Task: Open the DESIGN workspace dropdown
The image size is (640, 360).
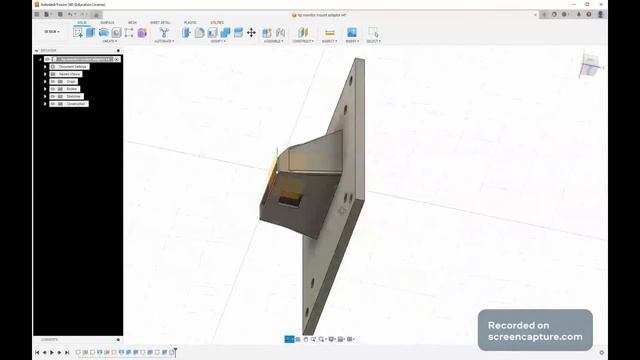Action: [52, 31]
